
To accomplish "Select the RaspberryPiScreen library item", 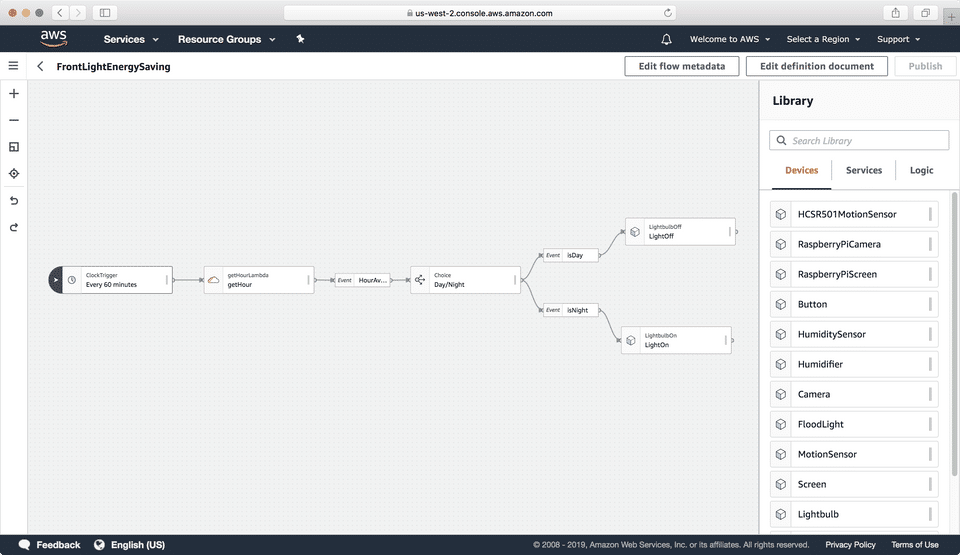I will tap(853, 274).
